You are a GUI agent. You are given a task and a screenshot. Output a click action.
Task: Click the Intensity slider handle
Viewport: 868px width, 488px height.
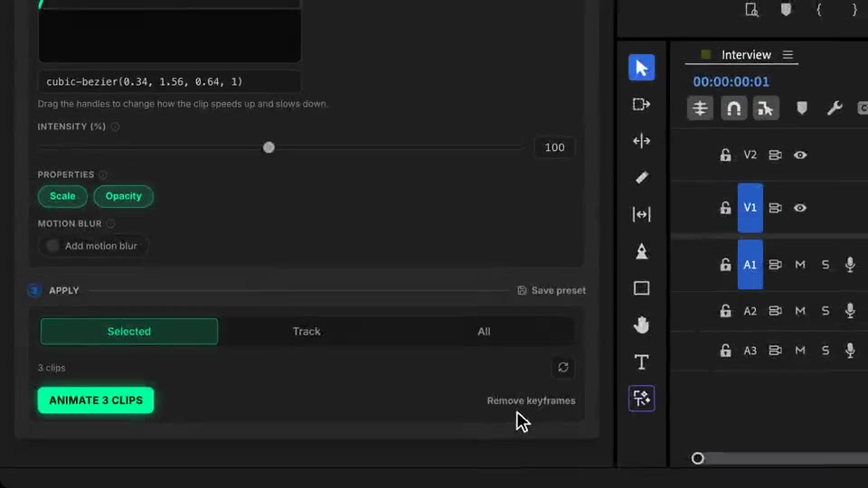[x=269, y=147]
